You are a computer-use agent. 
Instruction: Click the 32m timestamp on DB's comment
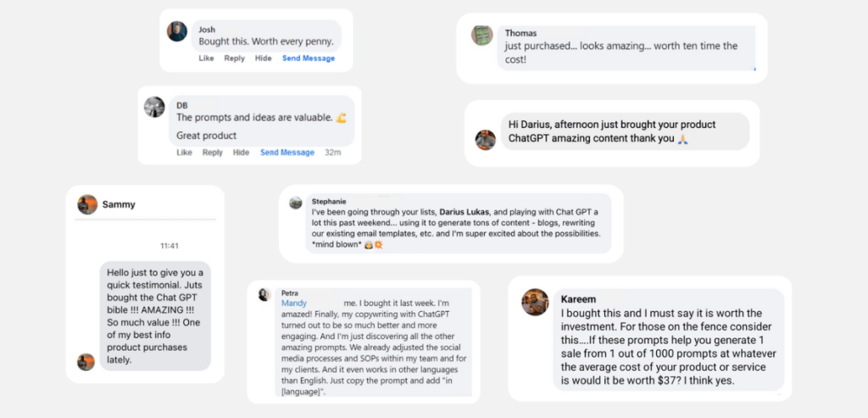coord(332,153)
